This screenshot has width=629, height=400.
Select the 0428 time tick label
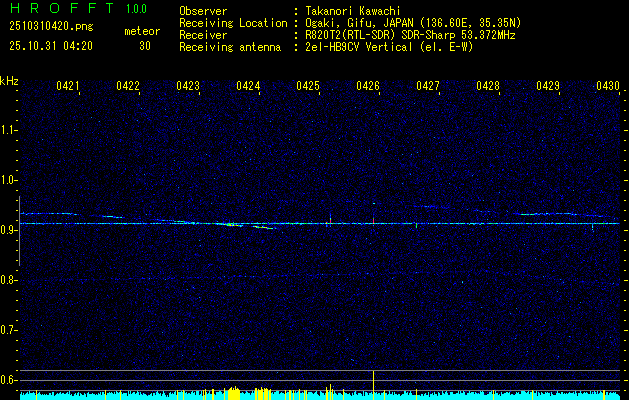pos(488,87)
